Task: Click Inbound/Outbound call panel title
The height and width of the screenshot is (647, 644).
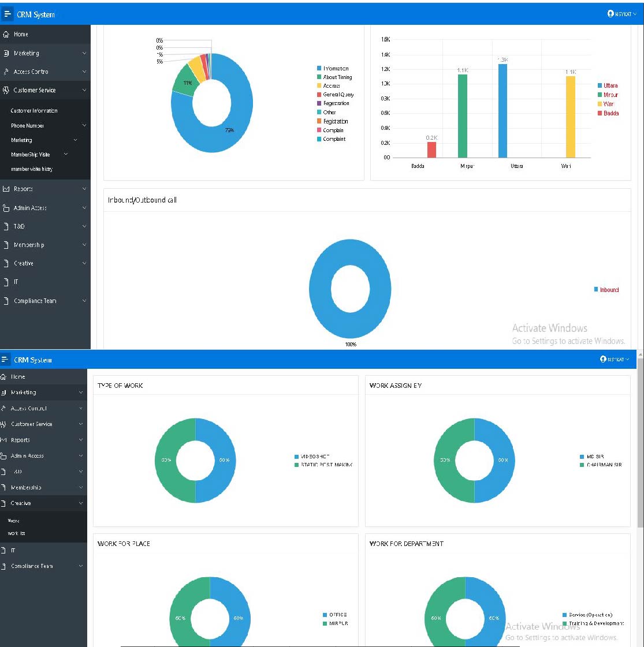Action: [143, 200]
